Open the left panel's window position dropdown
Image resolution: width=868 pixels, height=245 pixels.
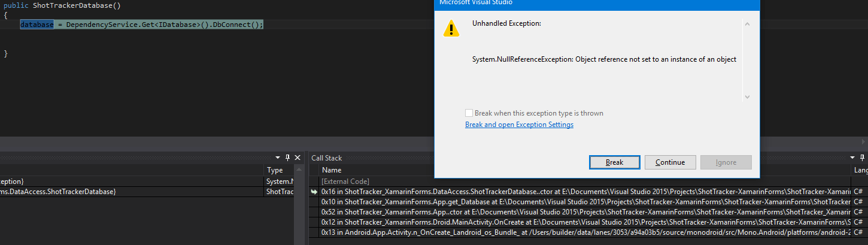pos(278,158)
